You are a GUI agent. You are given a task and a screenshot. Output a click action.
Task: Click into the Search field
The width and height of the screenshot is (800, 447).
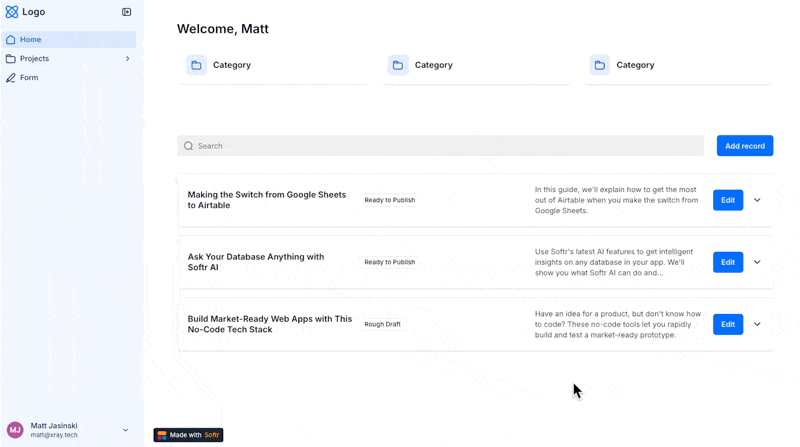(x=440, y=146)
